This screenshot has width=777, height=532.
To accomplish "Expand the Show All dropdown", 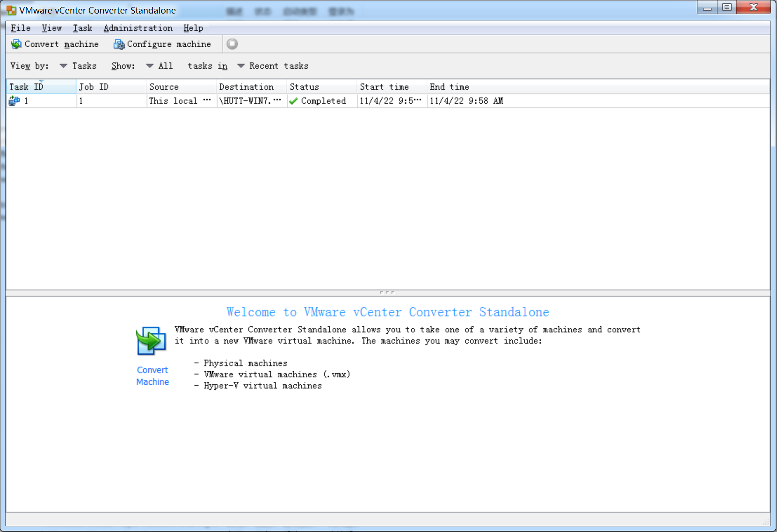I will 160,66.
